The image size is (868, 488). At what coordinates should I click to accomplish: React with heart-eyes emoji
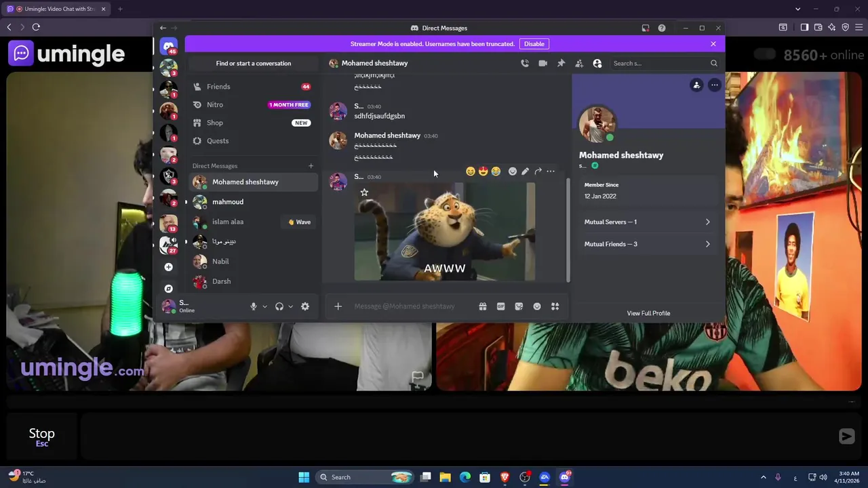(x=483, y=171)
